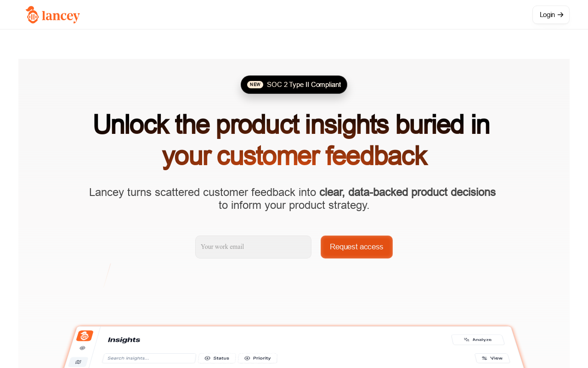Image resolution: width=588 pixels, height=368 pixels.
Task: Open the View options dropdown
Action: (x=492, y=358)
